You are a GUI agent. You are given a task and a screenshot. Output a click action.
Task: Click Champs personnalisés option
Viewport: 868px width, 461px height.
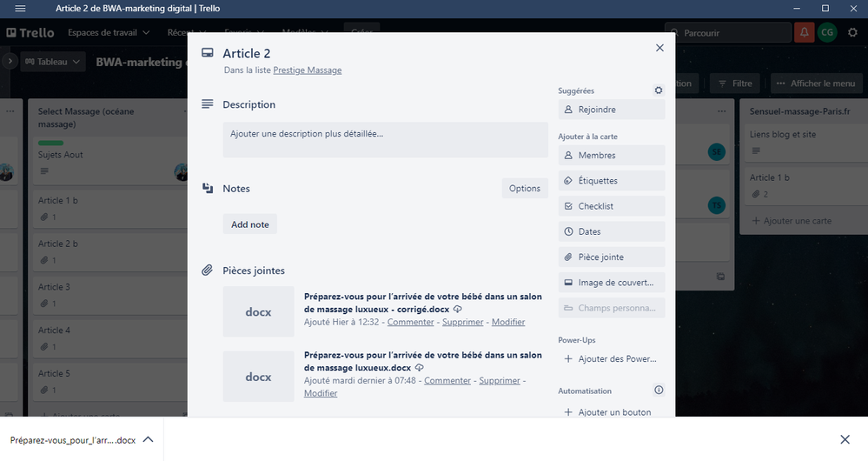(611, 308)
